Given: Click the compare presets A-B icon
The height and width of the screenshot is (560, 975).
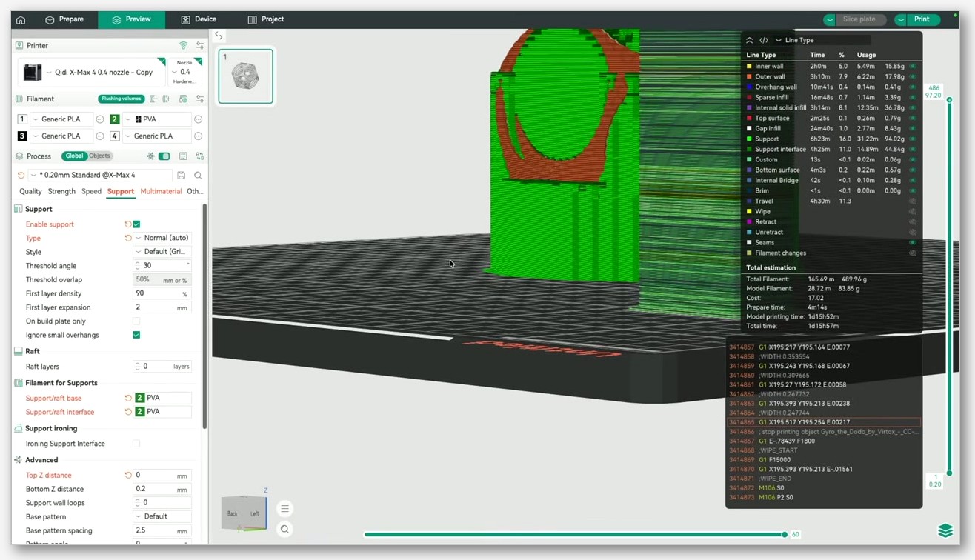Looking at the screenshot, I should pos(200,156).
